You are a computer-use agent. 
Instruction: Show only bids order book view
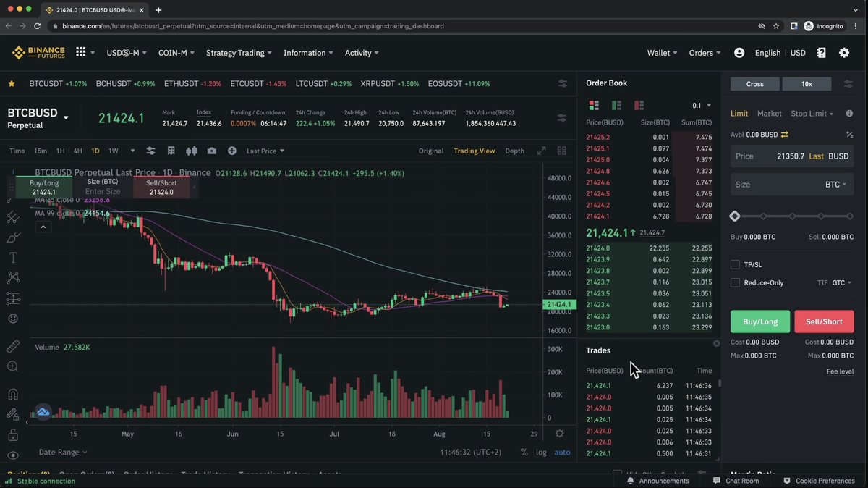pyautogui.click(x=616, y=105)
